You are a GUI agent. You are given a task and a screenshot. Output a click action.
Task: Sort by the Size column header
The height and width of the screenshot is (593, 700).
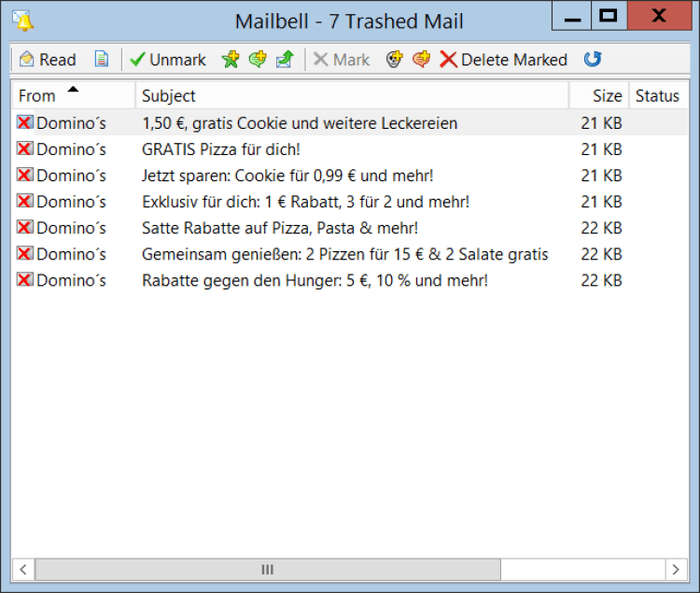(599, 95)
